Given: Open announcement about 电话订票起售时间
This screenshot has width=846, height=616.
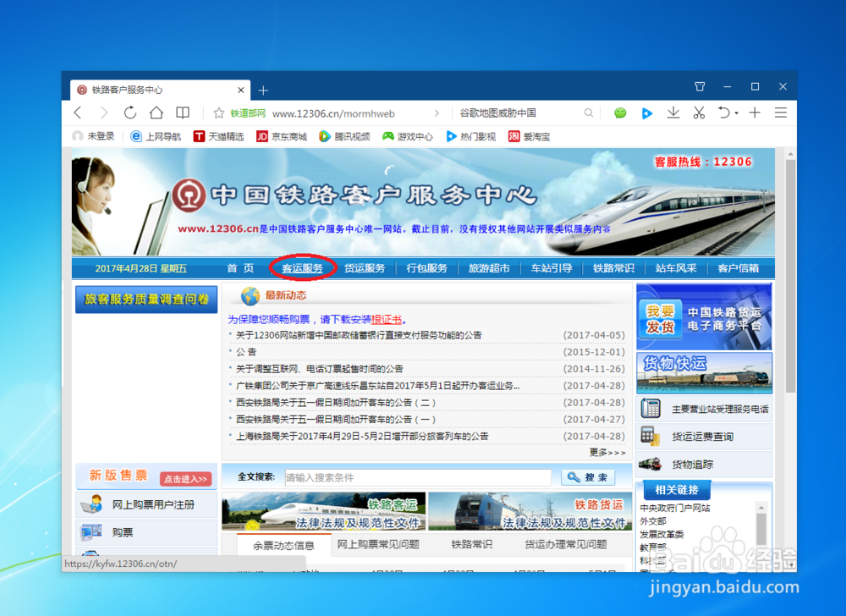Looking at the screenshot, I should [320, 369].
